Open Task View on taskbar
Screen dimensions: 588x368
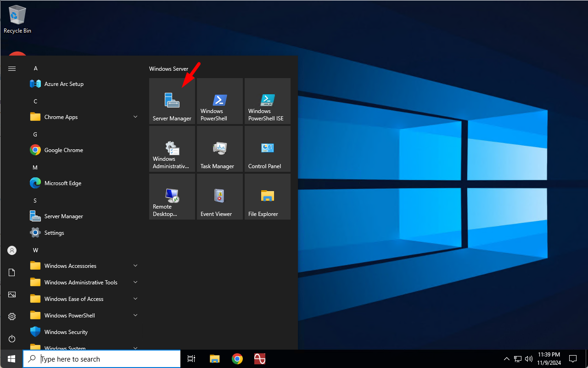(191, 359)
